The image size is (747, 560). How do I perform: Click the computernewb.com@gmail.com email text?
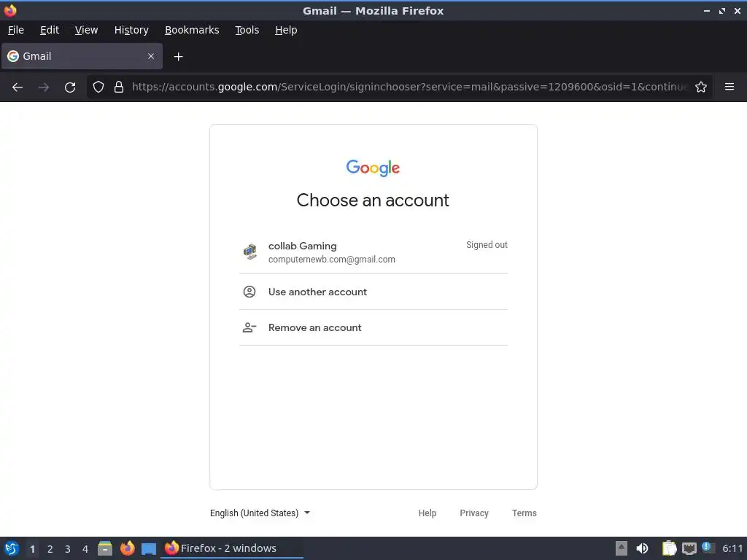pyautogui.click(x=332, y=260)
